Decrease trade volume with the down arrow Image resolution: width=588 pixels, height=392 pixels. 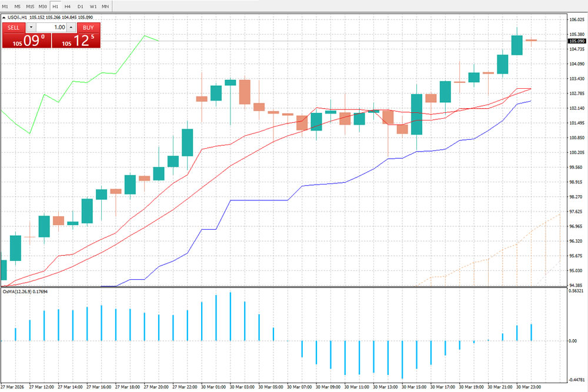[x=31, y=28]
